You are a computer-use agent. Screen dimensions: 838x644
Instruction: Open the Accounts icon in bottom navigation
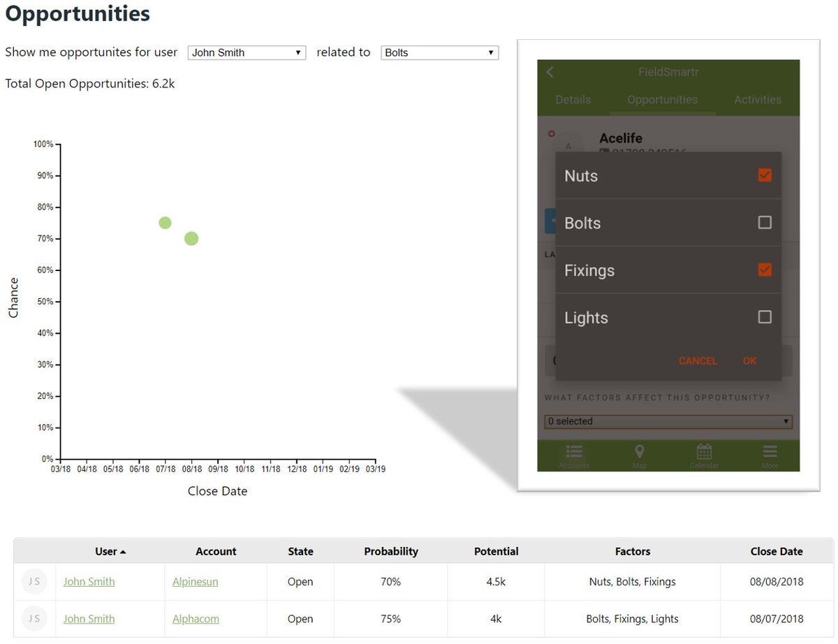tap(573, 453)
